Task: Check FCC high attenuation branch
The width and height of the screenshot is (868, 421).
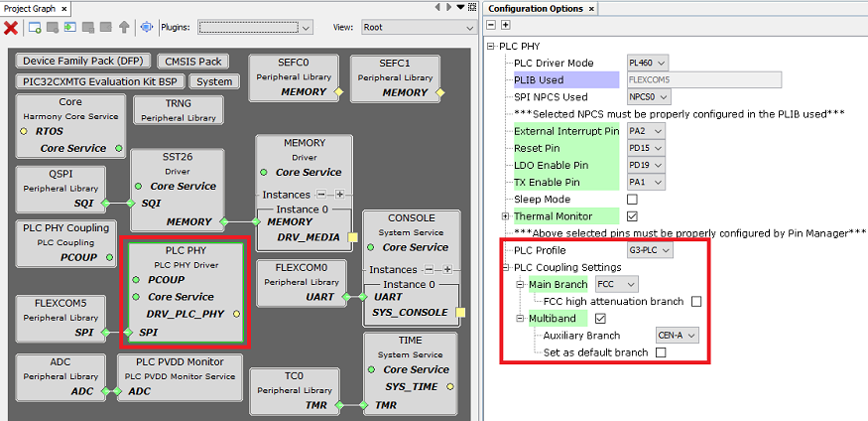Action: click(696, 302)
